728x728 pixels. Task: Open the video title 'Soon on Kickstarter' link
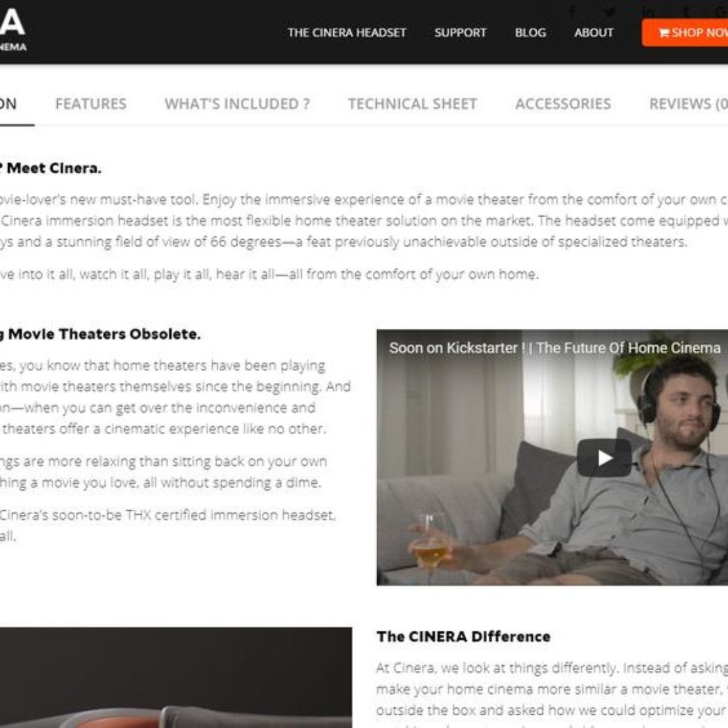[555, 348]
